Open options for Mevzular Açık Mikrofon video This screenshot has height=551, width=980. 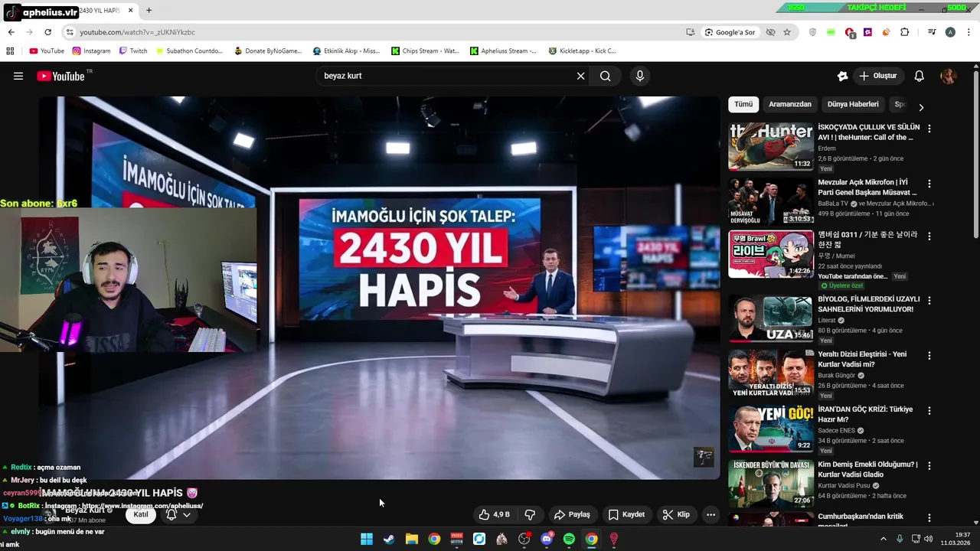[929, 184]
